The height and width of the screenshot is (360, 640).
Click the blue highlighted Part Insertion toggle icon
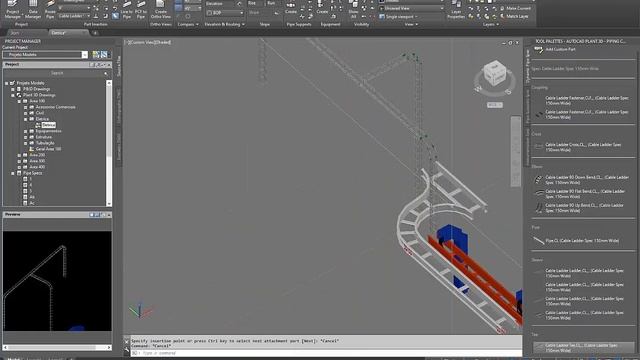(116, 16)
